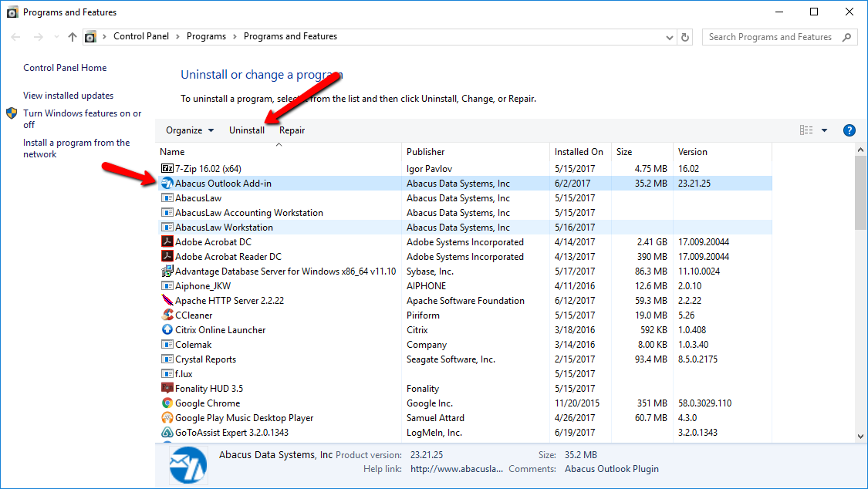Click the Citrix Online Launcher icon
This screenshot has height=489, width=868.
tap(167, 329)
